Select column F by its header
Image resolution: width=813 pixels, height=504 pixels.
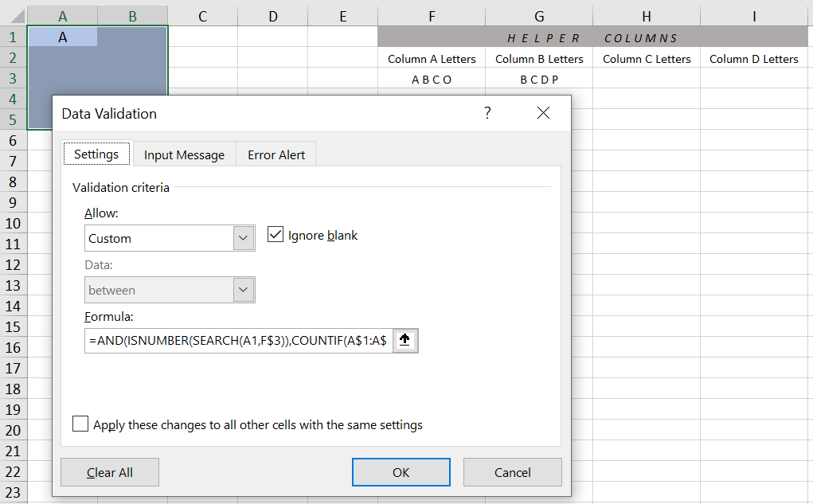[432, 15]
